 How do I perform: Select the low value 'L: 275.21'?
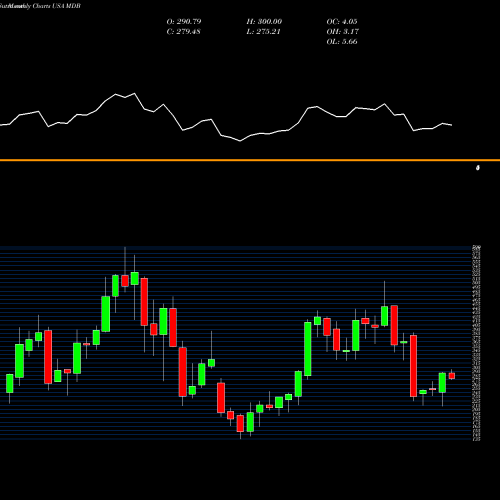pos(263,32)
